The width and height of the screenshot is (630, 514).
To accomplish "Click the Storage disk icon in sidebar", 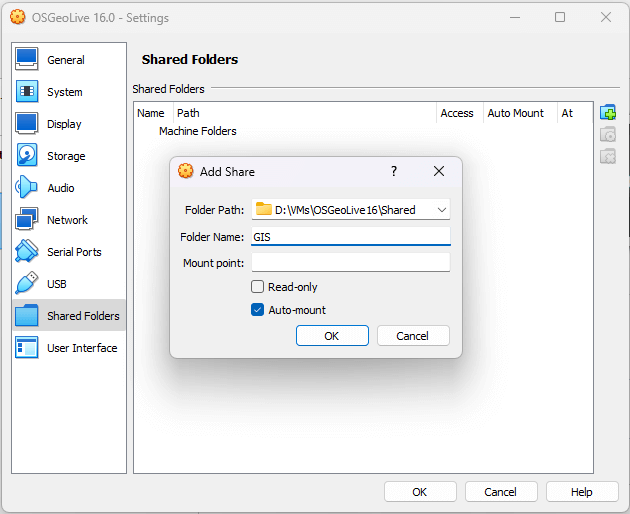I will 27,155.
